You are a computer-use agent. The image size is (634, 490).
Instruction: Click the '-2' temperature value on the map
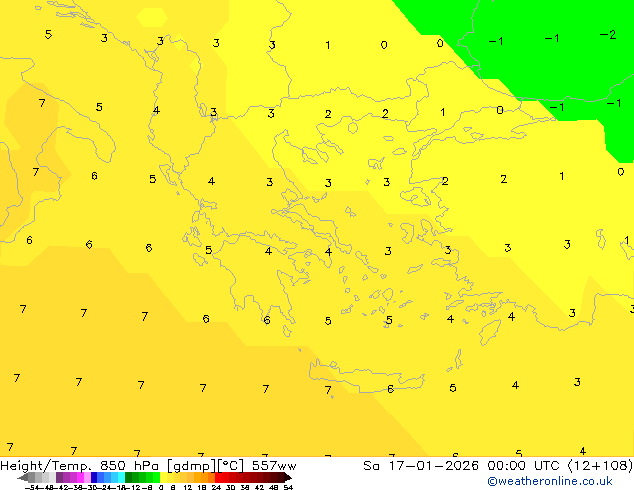pyautogui.click(x=608, y=35)
